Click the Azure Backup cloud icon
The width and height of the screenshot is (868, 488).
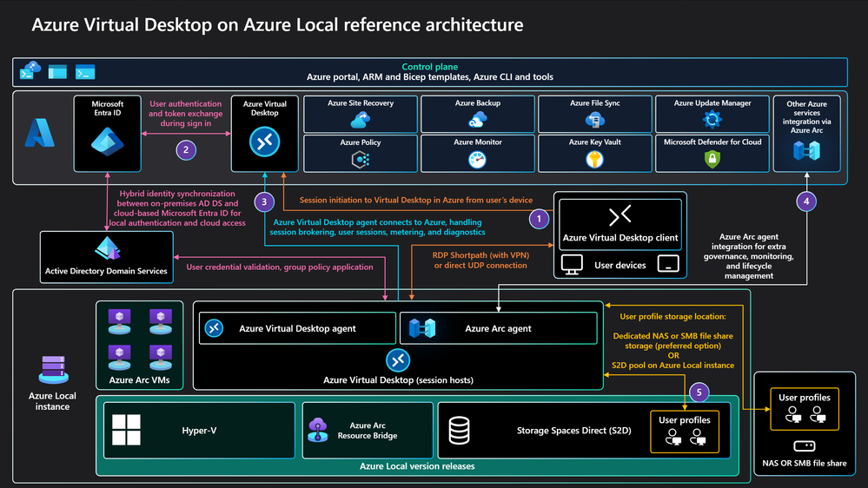(478, 120)
